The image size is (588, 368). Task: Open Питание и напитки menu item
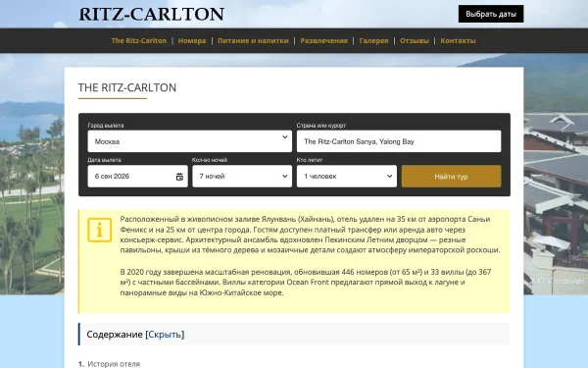coord(253,40)
